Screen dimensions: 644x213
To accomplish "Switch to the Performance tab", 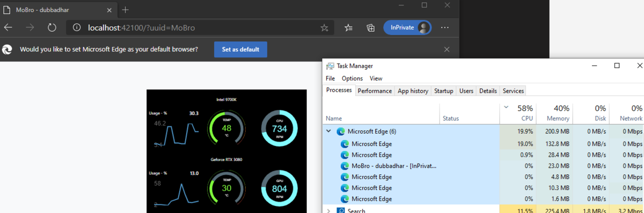I will (x=375, y=91).
